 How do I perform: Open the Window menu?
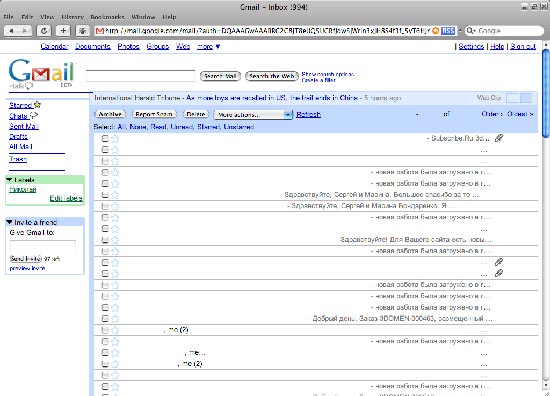[143, 17]
